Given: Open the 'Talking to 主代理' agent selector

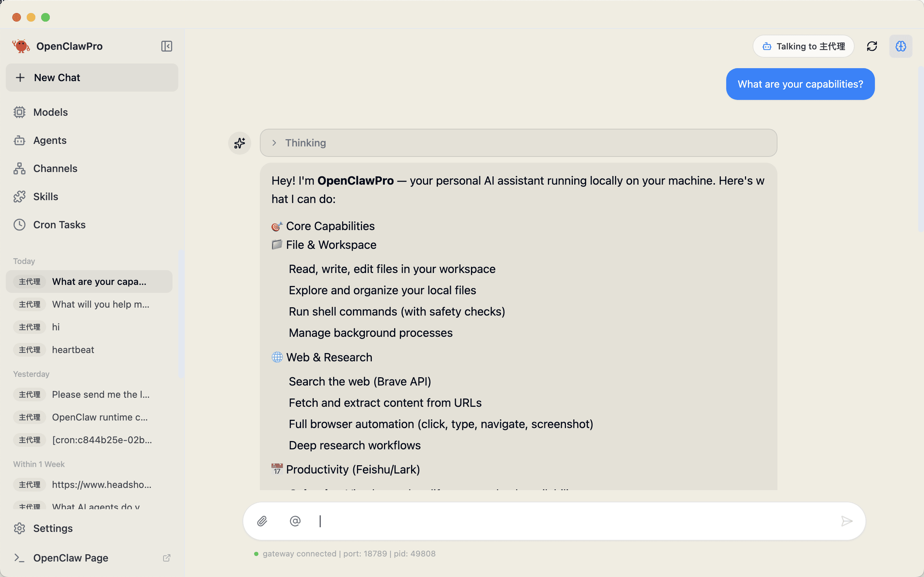Looking at the screenshot, I should [x=803, y=46].
